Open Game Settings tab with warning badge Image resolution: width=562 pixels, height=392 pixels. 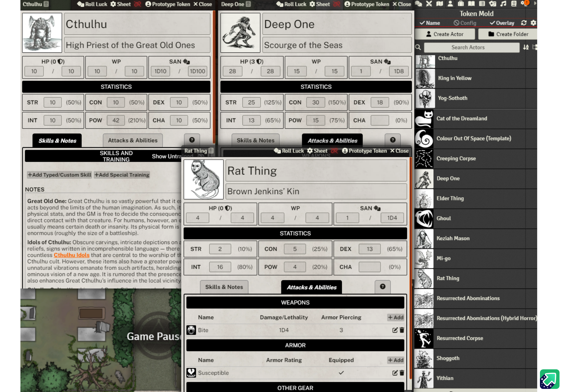[525, 3]
